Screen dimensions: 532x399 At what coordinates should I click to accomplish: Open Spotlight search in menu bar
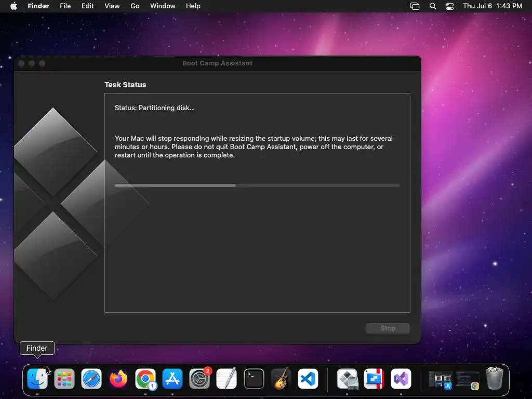[x=433, y=6]
